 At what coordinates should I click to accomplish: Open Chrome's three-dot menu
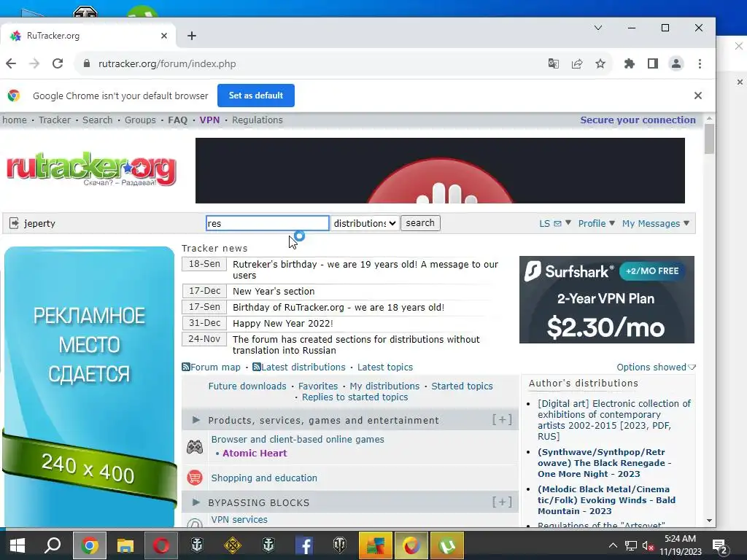click(700, 63)
